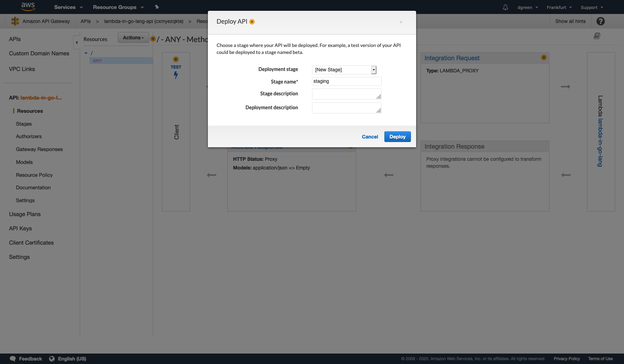Image resolution: width=624 pixels, height=364 pixels.
Task: Open the bottom Settings sidebar item
Action: (x=19, y=257)
